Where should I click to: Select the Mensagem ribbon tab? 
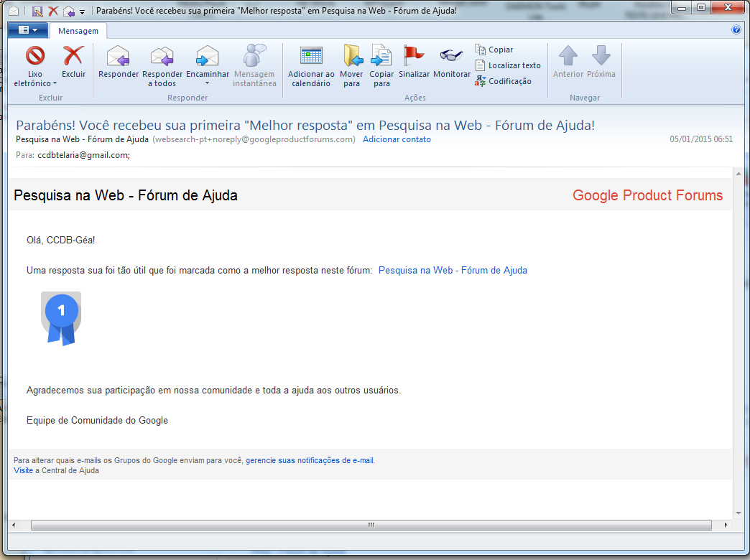tap(78, 32)
